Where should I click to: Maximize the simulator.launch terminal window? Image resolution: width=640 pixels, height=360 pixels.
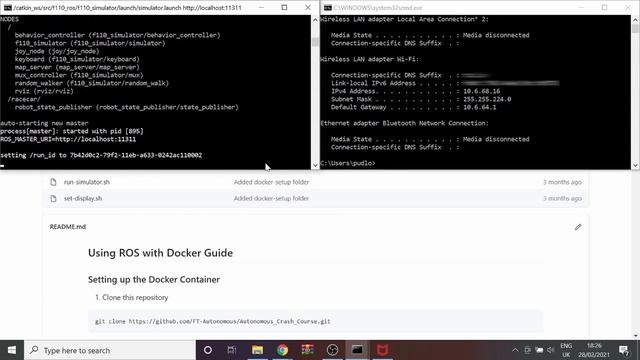pyautogui.click(x=284, y=7)
